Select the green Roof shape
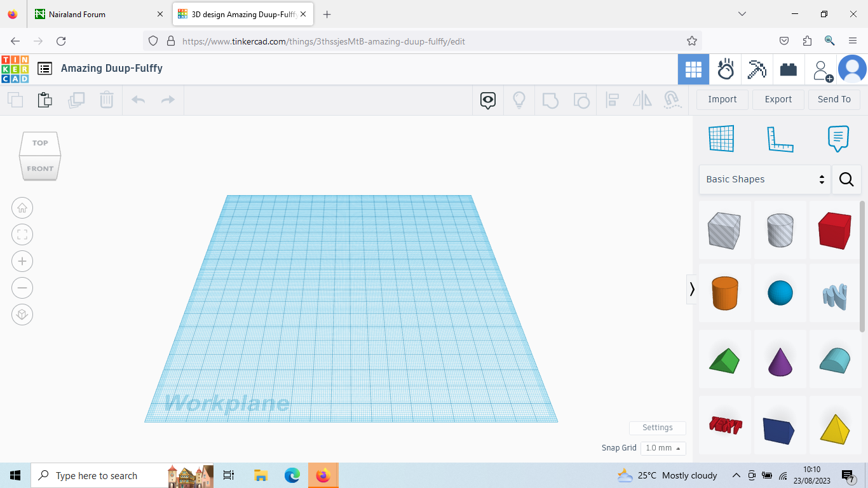 coord(725,359)
